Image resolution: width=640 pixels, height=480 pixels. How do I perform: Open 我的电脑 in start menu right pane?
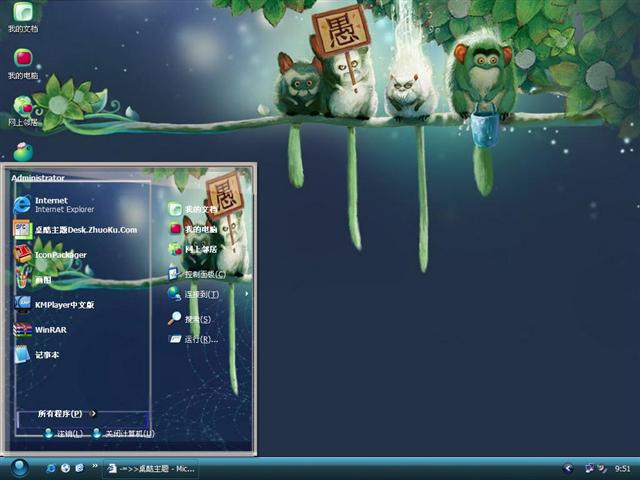[193, 229]
